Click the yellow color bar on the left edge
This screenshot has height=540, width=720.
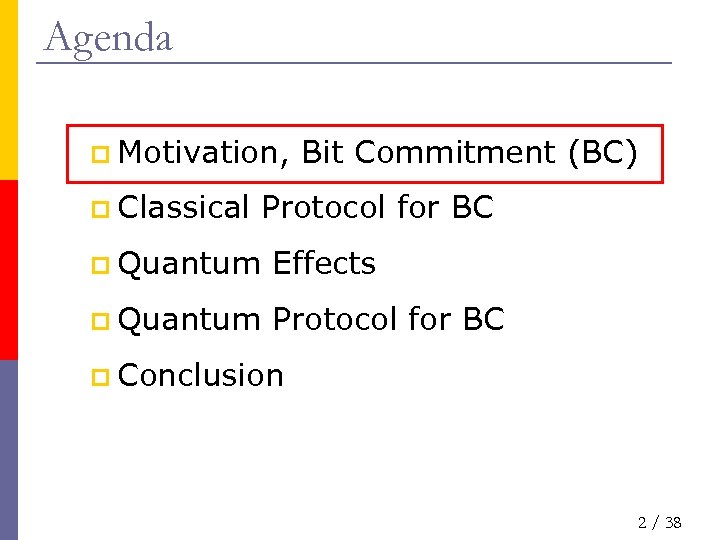[8, 90]
